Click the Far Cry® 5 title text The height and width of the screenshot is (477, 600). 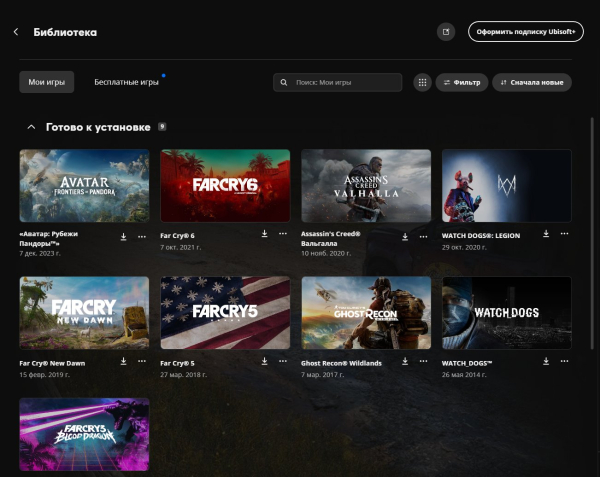177,363
